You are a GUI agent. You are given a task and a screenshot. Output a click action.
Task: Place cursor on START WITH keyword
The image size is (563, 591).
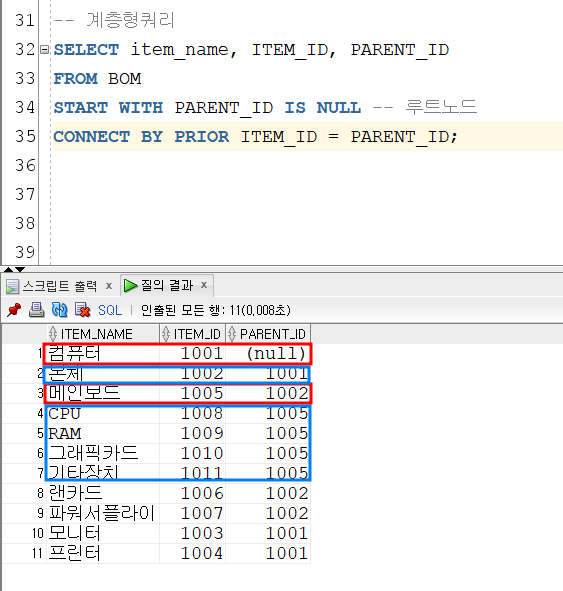click(x=108, y=108)
